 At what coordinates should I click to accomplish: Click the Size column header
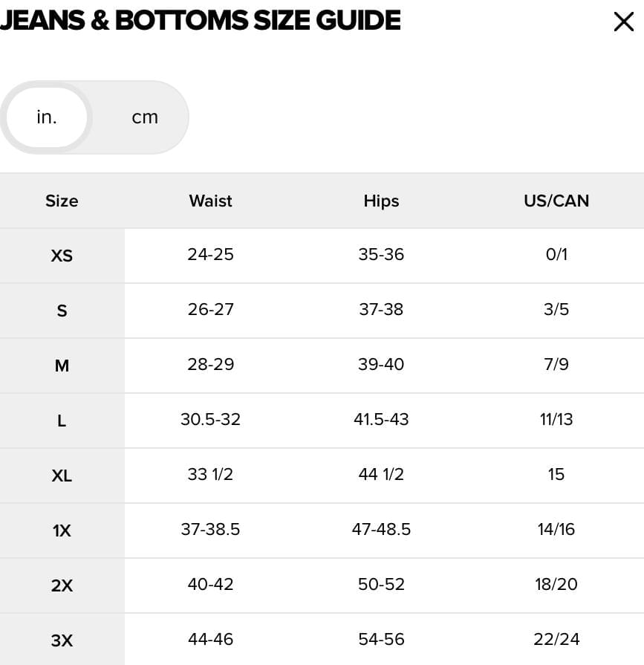(62, 201)
